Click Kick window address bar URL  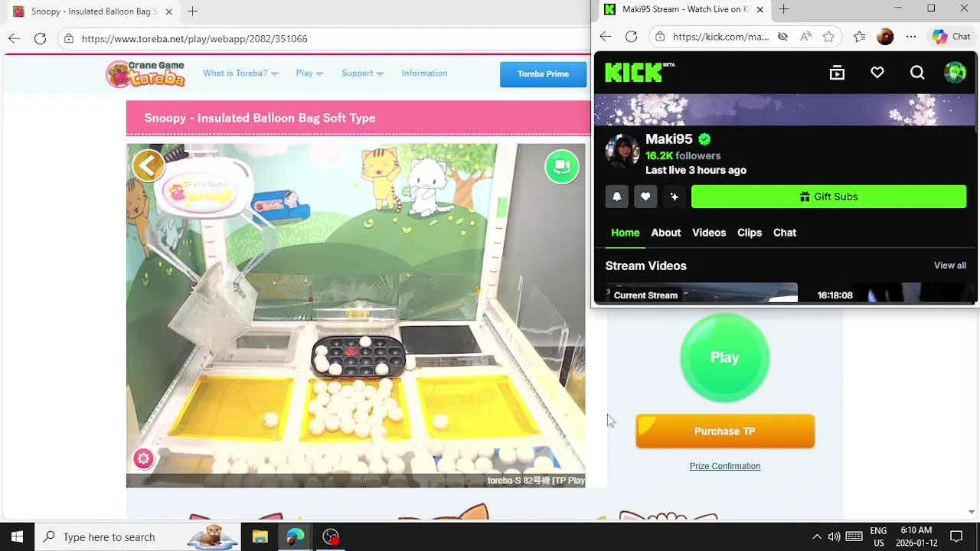pyautogui.click(x=720, y=37)
